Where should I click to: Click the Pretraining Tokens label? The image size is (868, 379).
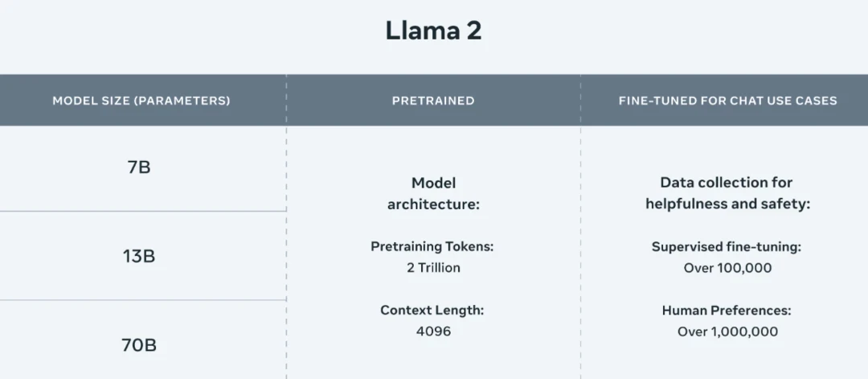pyautogui.click(x=432, y=246)
